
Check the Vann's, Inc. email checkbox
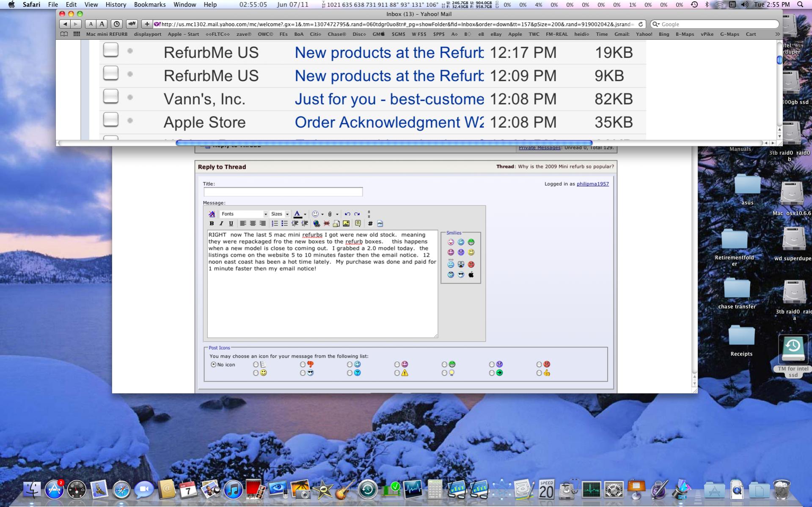pyautogui.click(x=111, y=96)
